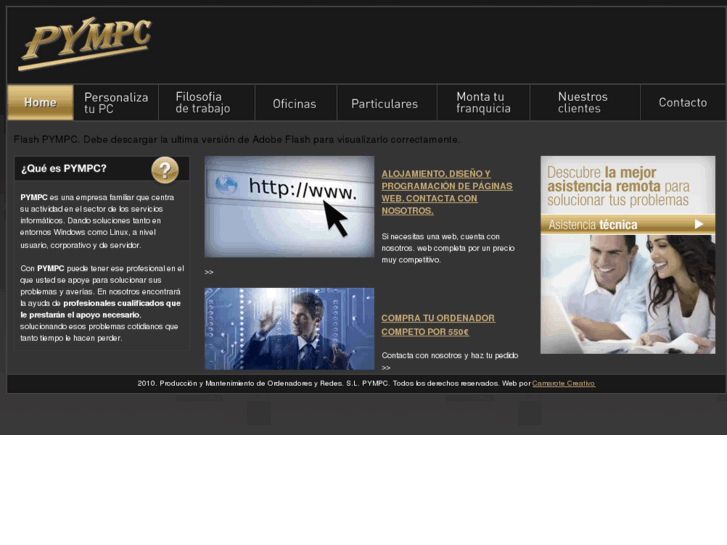
Task: Click 'PYMPC es una empresa familiar' paragraph
Action: point(97,221)
